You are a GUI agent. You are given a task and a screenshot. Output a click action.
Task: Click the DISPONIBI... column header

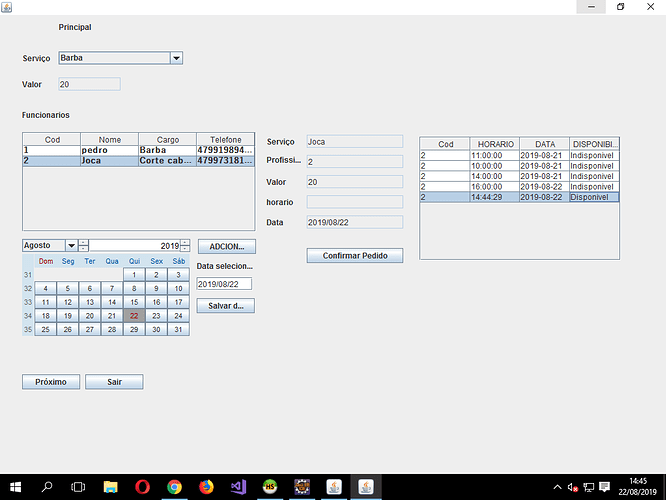594,144
